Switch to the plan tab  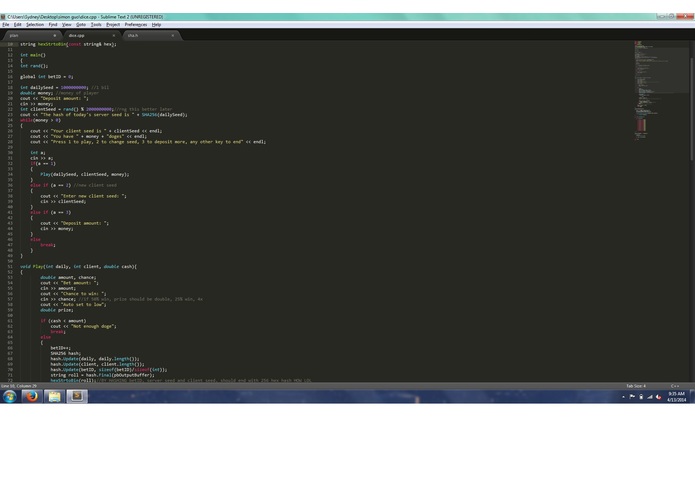point(31,35)
